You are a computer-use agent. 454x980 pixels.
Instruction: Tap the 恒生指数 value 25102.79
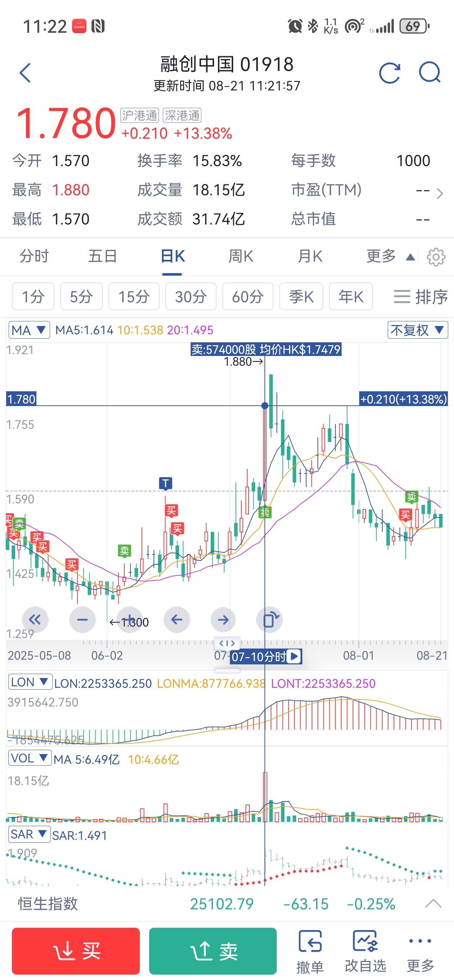222,904
